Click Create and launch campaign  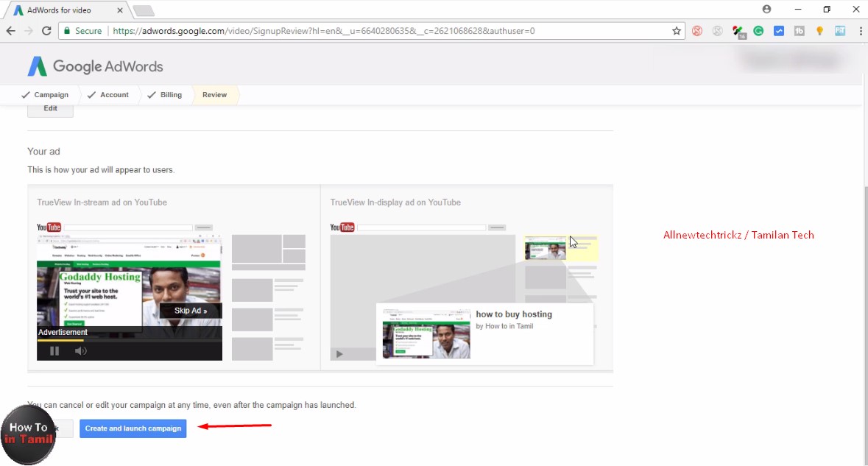[133, 428]
